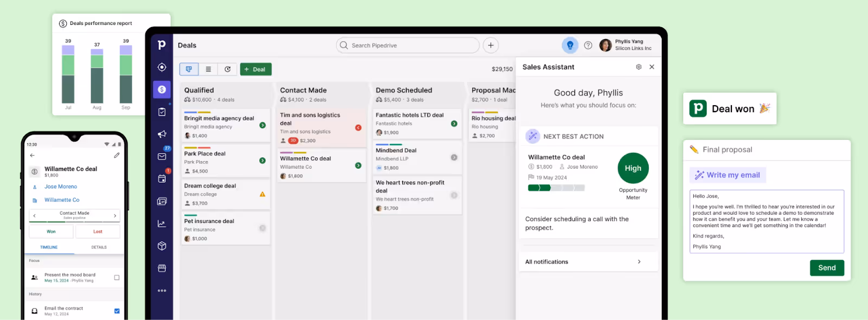The height and width of the screenshot is (320, 868).
Task: Go back with phone's arrow icon
Action: 33,155
